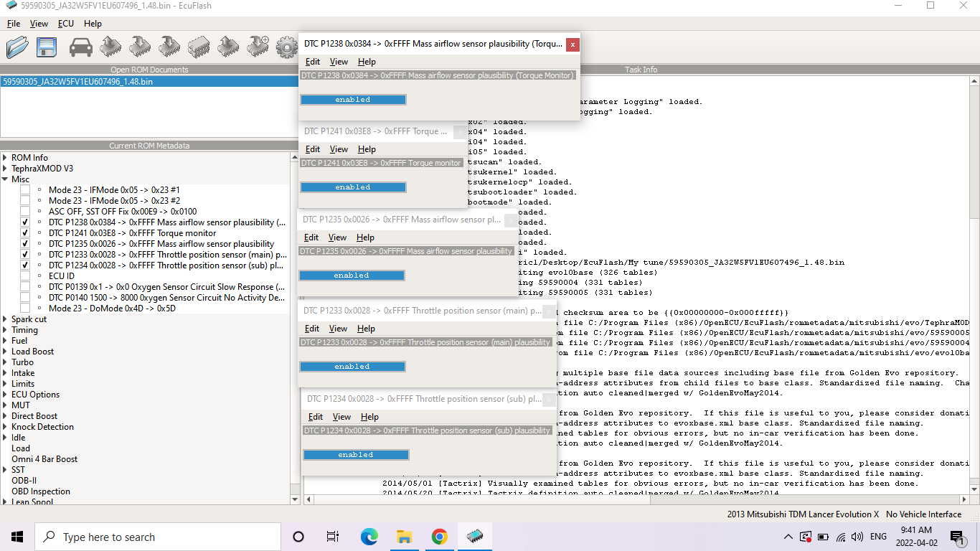980x551 pixels.
Task: Click enabled value in DTC P1234 window
Action: click(356, 455)
